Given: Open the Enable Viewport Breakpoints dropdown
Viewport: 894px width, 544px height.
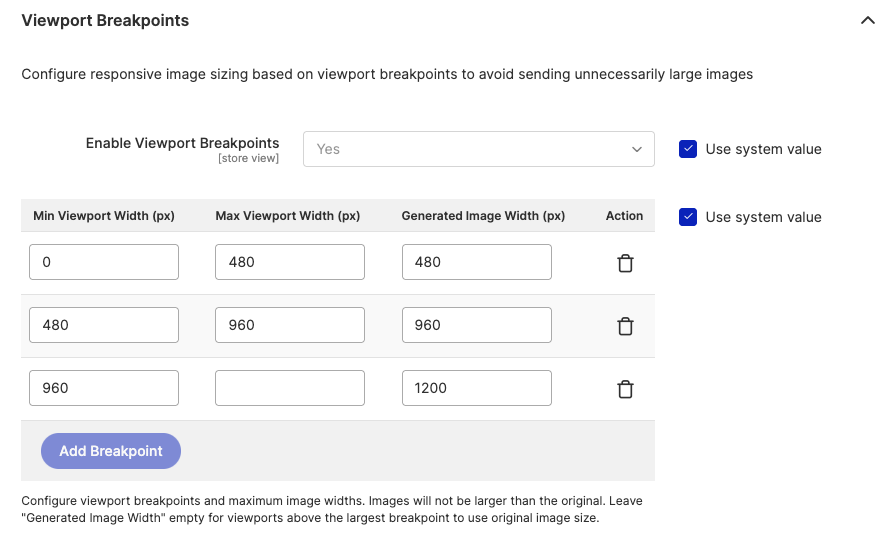Looking at the screenshot, I should point(478,149).
